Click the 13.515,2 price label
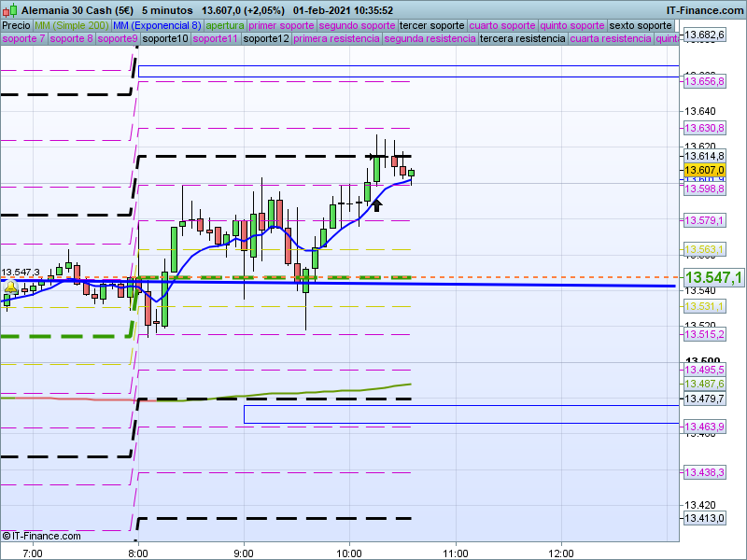The height and width of the screenshot is (560, 747). (x=704, y=334)
